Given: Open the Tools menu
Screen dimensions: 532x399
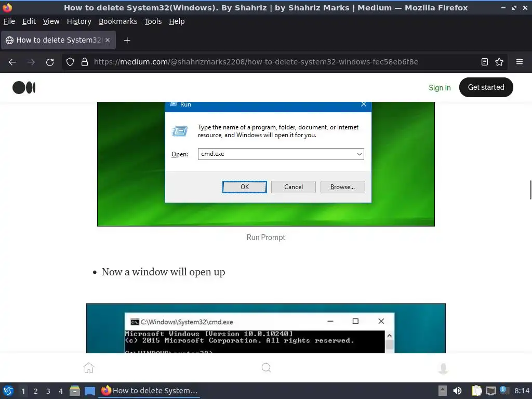Looking at the screenshot, I should [153, 21].
